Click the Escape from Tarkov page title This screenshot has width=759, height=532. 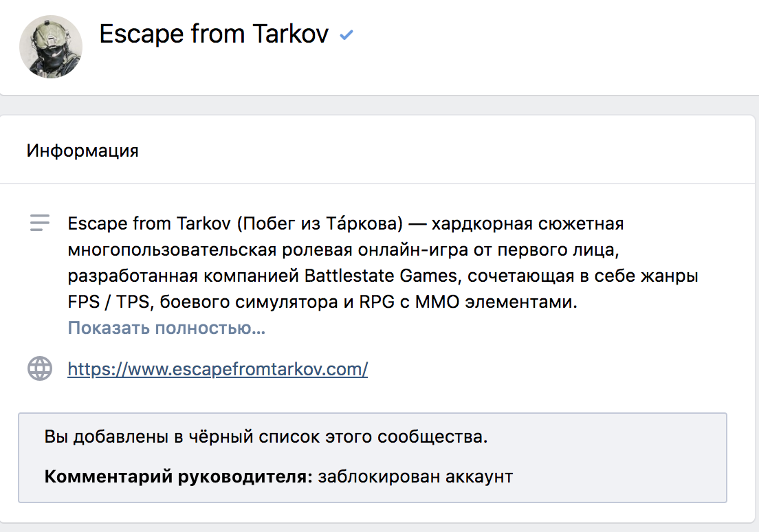214,34
